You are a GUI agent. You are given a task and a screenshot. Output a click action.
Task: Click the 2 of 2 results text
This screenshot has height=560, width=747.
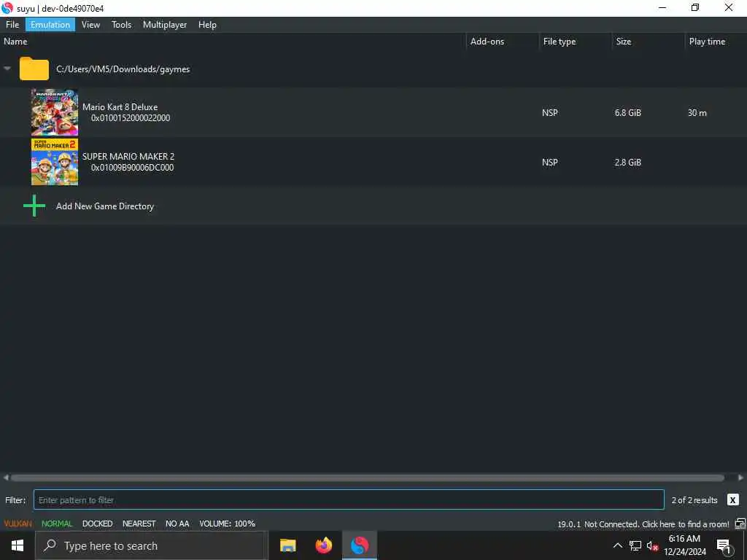tap(694, 500)
